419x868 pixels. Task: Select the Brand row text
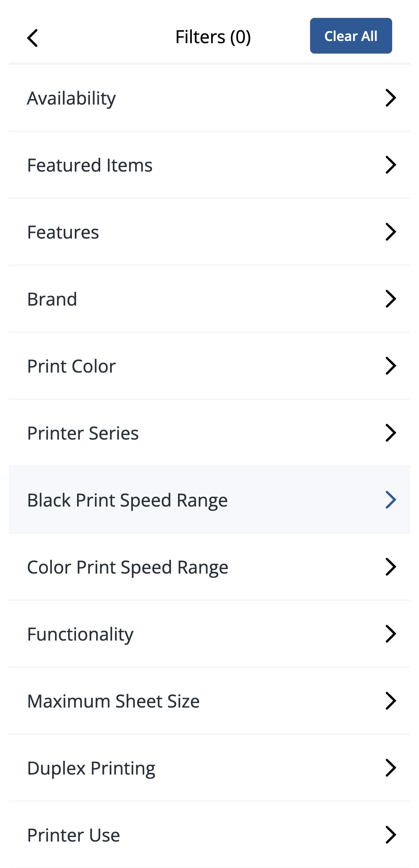(52, 299)
